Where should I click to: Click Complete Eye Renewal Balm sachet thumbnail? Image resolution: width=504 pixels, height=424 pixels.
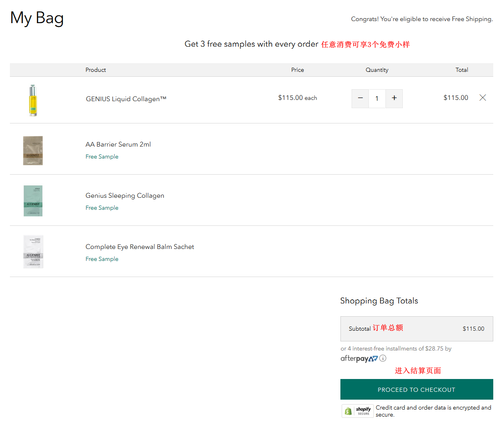[x=33, y=252]
